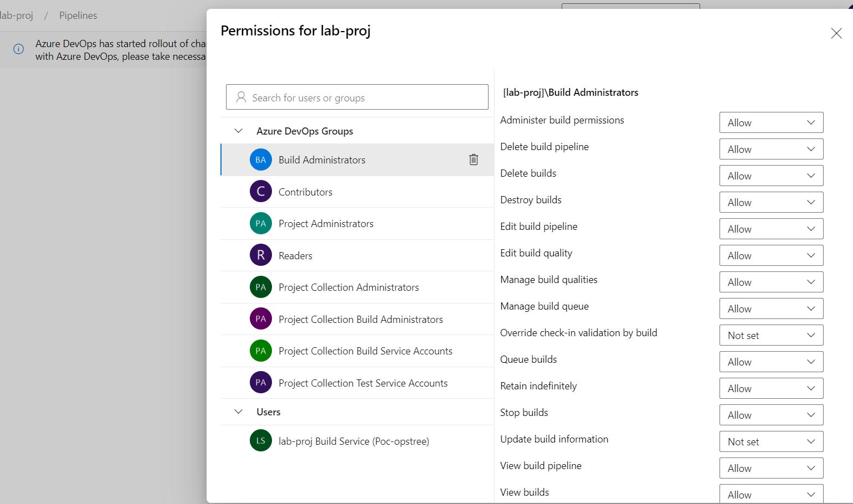Click the Readers group avatar icon
This screenshot has height=504, width=853.
[x=261, y=255]
